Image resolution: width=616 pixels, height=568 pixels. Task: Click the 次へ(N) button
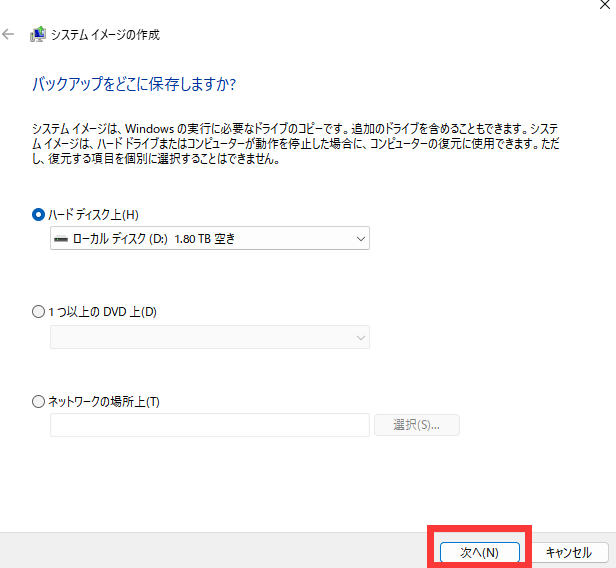(479, 552)
